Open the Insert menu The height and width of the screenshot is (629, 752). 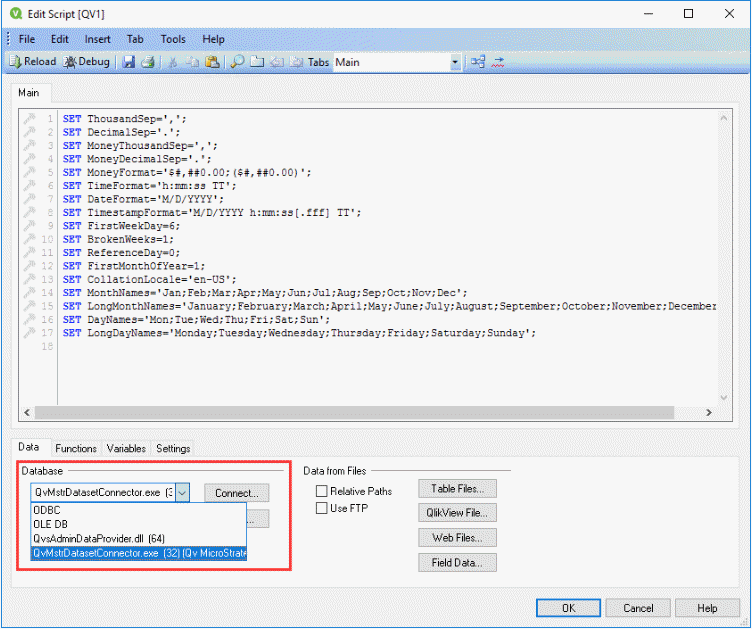[98, 39]
